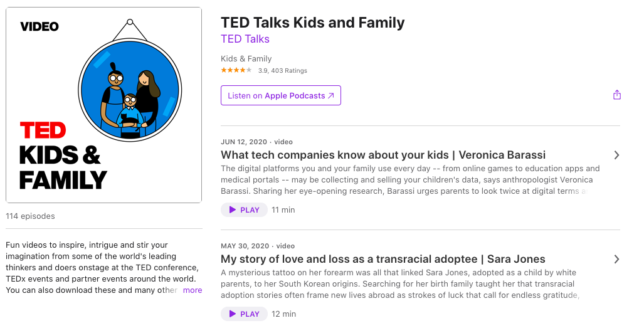Open the Listen on Apple Podcasts button
Viewport: 644px width, 333px height.
coord(280,95)
